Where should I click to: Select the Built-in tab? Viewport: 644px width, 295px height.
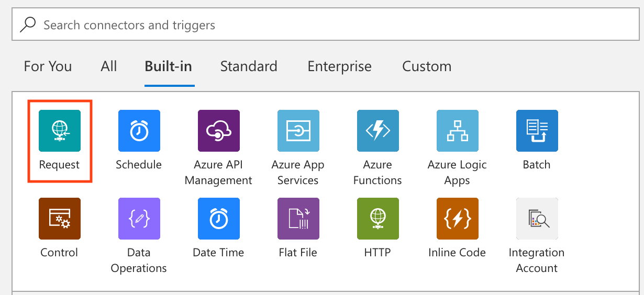[x=169, y=66]
